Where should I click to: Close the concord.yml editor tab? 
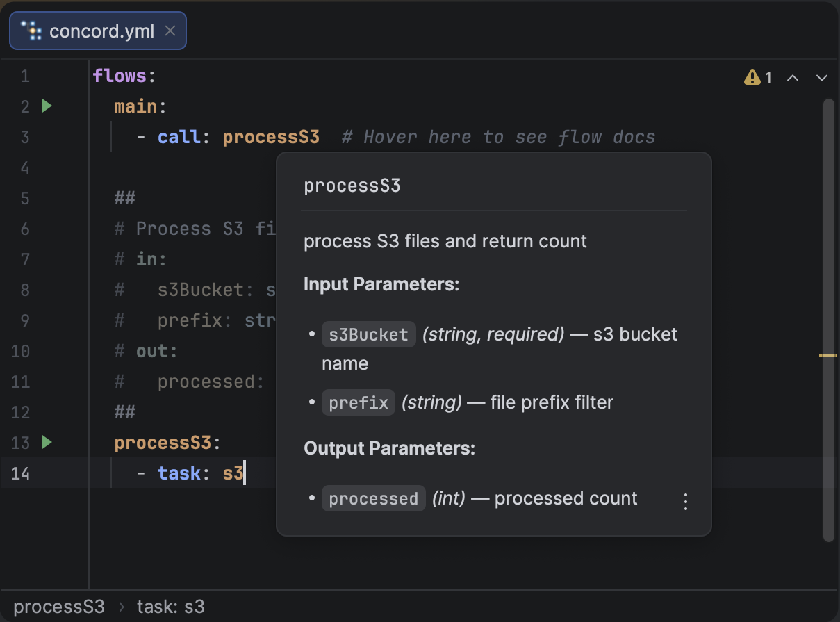click(x=170, y=31)
